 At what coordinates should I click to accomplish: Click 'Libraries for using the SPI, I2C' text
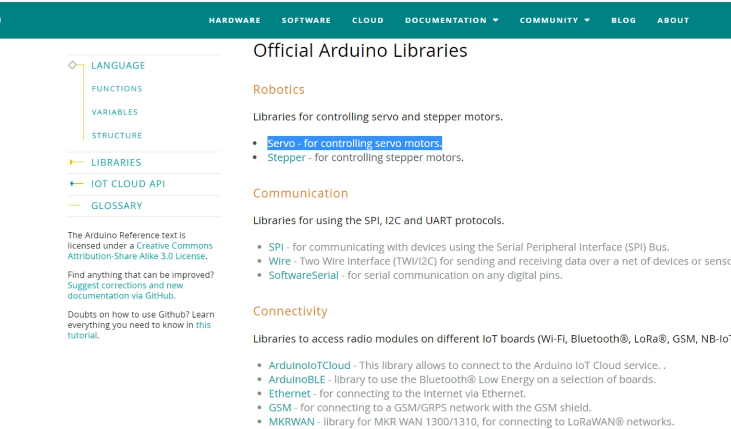(x=379, y=221)
